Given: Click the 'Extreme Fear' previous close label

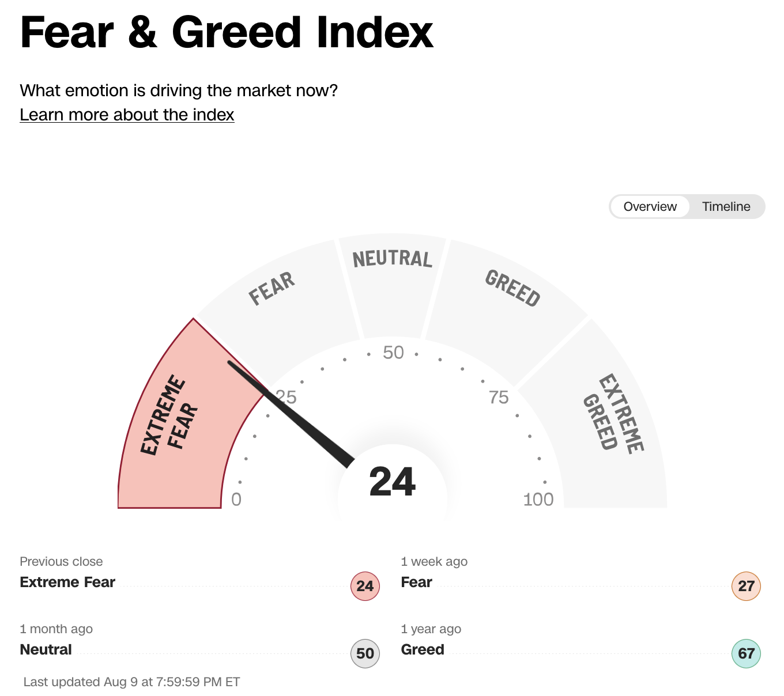Looking at the screenshot, I should (x=67, y=582).
